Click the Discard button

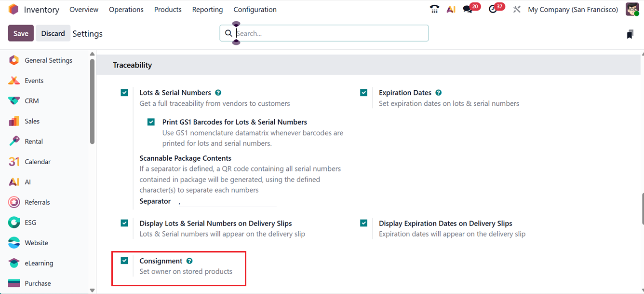53,33
